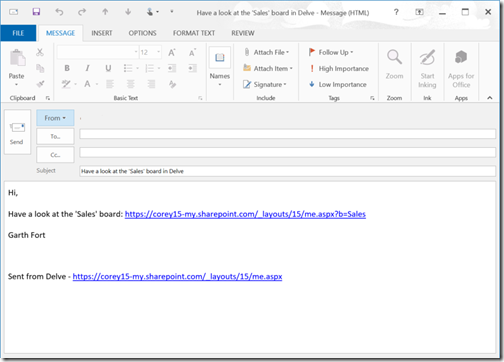Apply the text highlight color
Image resolution: width=504 pixels, height=362 pixels.
[x=66, y=84]
